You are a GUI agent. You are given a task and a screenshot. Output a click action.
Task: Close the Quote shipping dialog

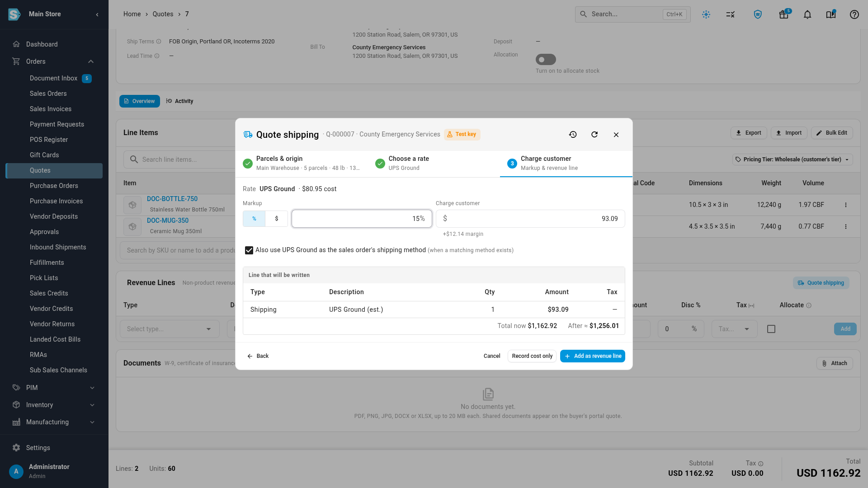pos(616,135)
